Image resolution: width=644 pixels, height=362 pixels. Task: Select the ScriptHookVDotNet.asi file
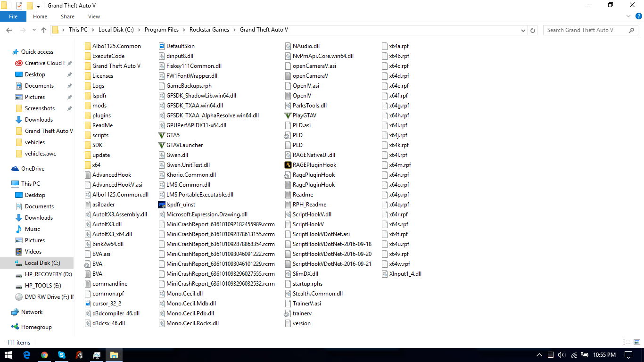[x=318, y=234]
